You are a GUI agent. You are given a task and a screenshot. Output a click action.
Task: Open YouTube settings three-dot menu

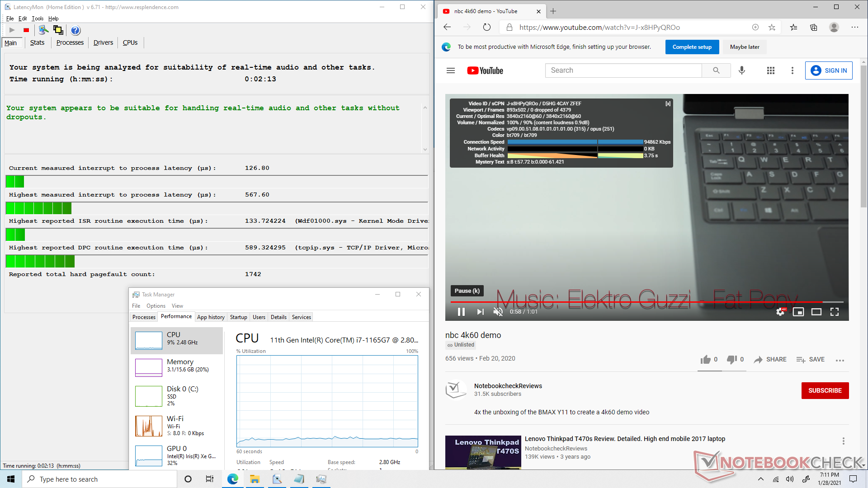point(792,70)
